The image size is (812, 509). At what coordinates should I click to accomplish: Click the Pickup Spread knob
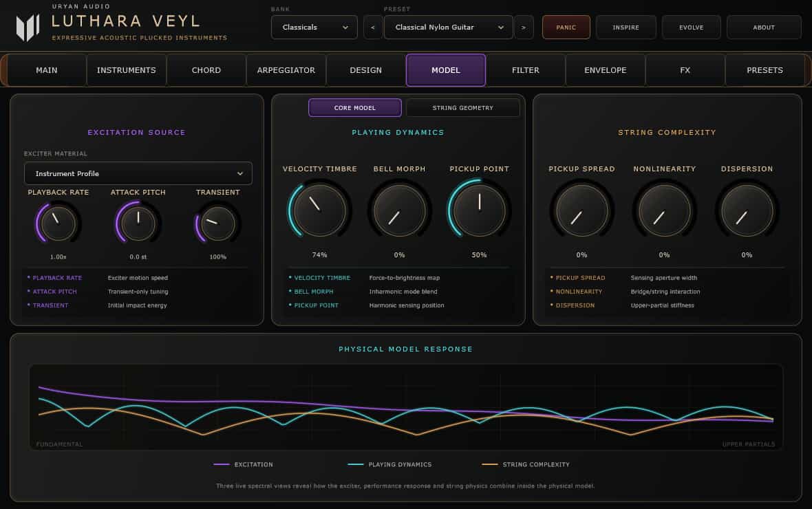[x=581, y=210]
